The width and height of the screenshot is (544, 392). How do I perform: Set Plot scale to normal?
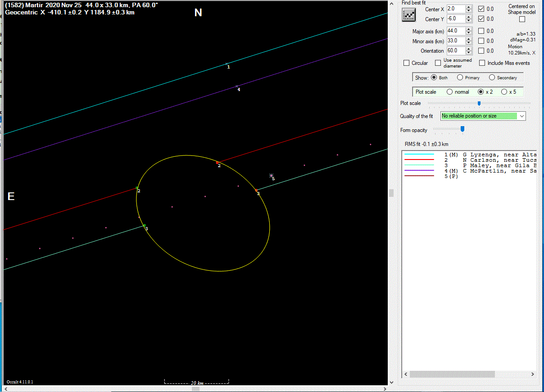tap(449, 92)
